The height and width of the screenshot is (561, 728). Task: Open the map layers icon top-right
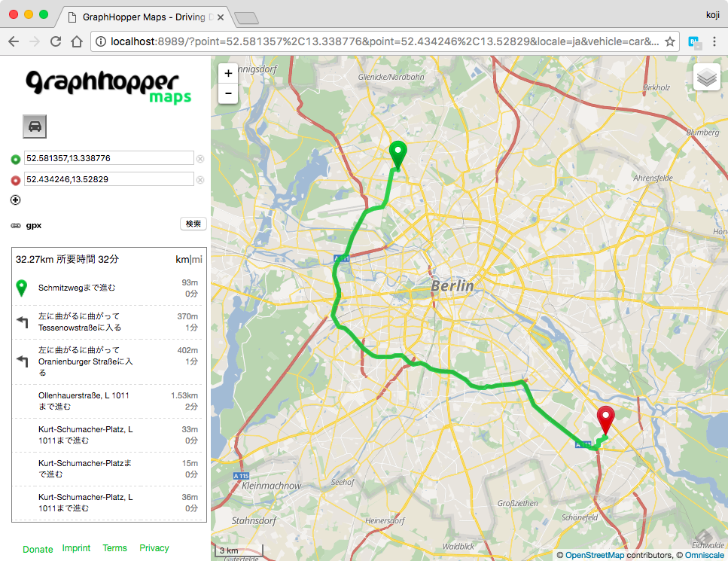tap(706, 76)
